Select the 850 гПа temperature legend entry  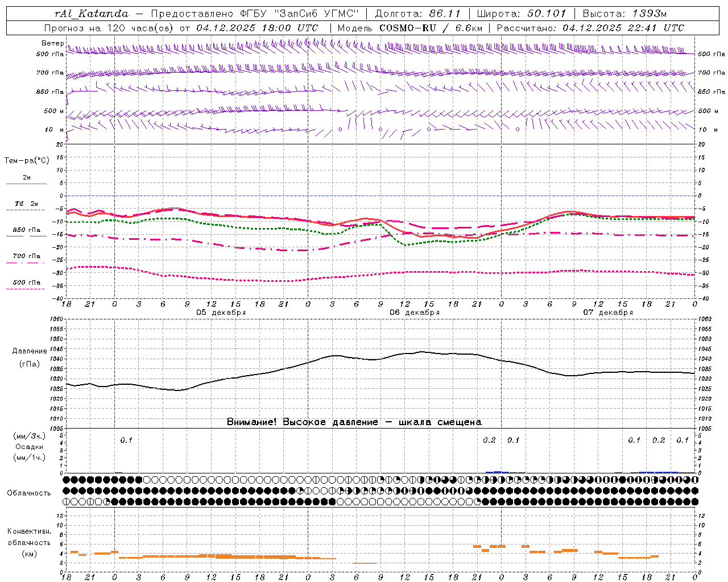coord(26,230)
